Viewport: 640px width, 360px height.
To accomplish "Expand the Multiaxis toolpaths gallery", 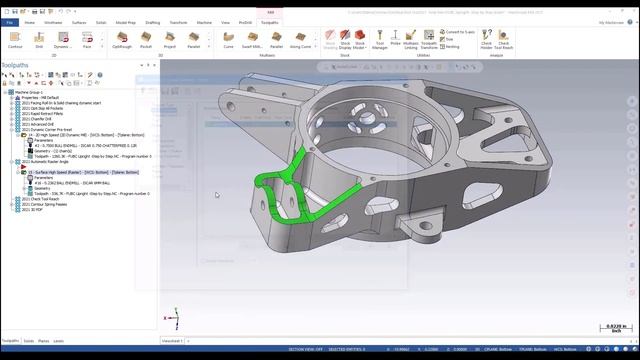I will click(x=316, y=47).
